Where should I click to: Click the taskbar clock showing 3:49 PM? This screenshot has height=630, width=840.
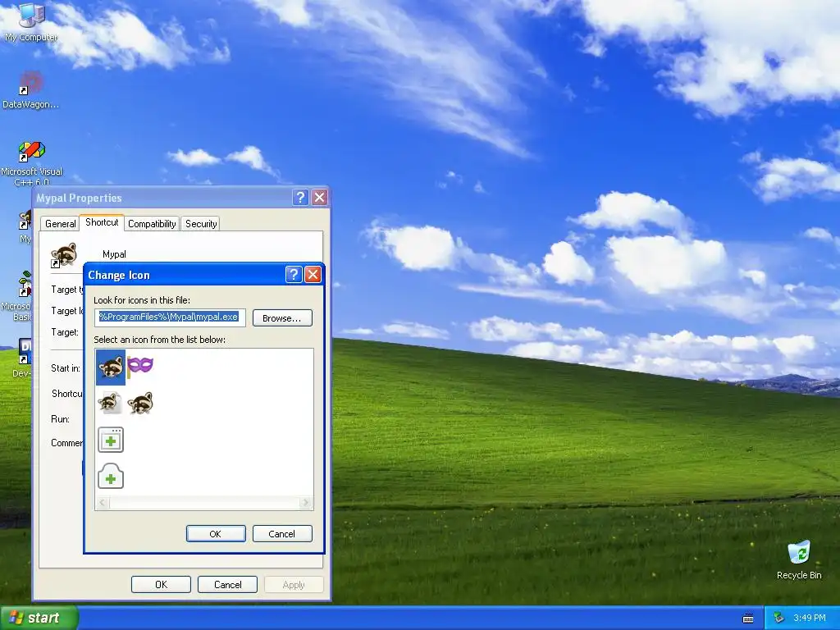(x=810, y=618)
